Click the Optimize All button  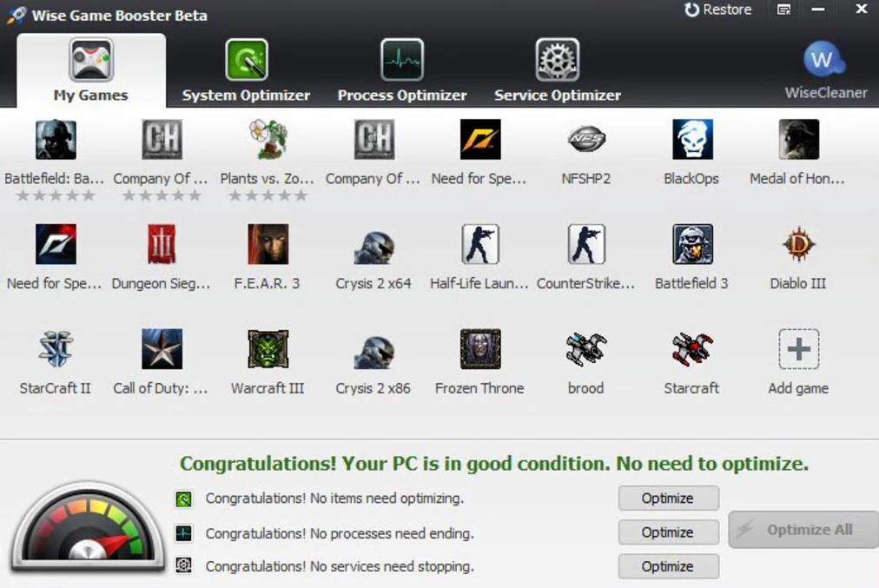(x=803, y=530)
